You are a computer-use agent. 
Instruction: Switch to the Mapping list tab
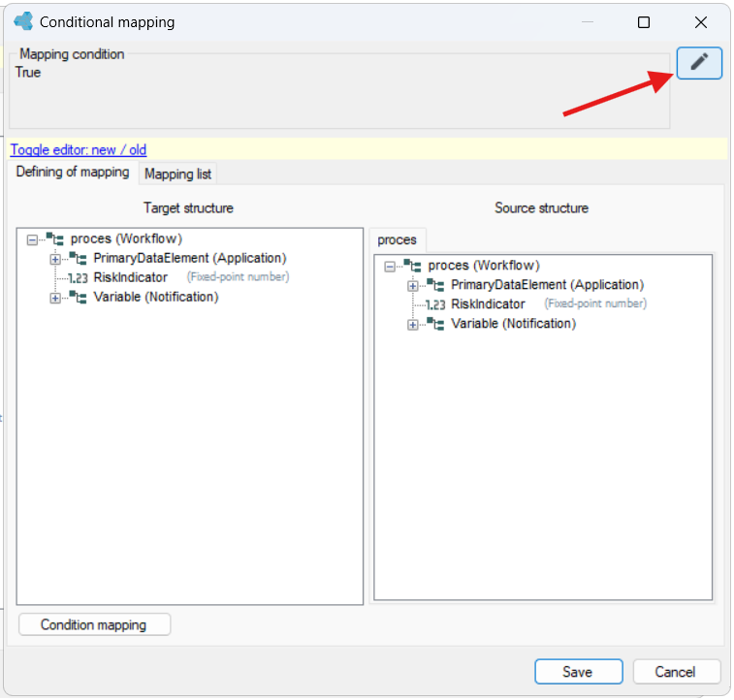click(x=177, y=175)
